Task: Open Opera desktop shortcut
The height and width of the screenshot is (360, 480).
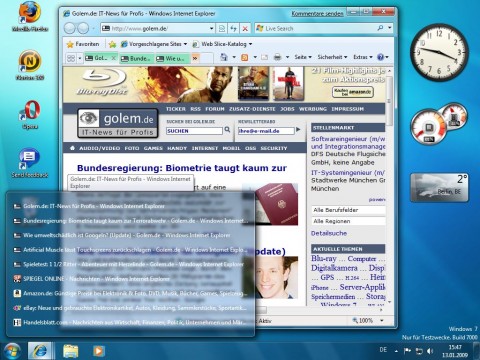Action: 30,114
